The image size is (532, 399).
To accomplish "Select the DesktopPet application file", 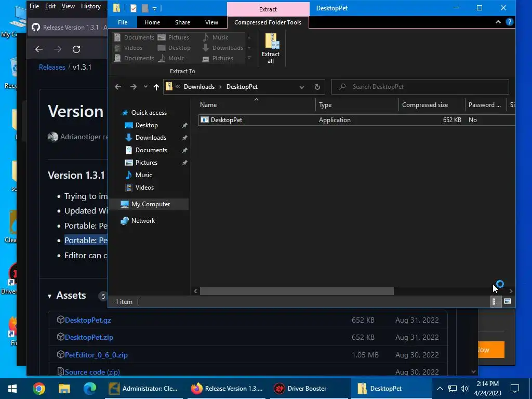I will [x=356, y=120].
